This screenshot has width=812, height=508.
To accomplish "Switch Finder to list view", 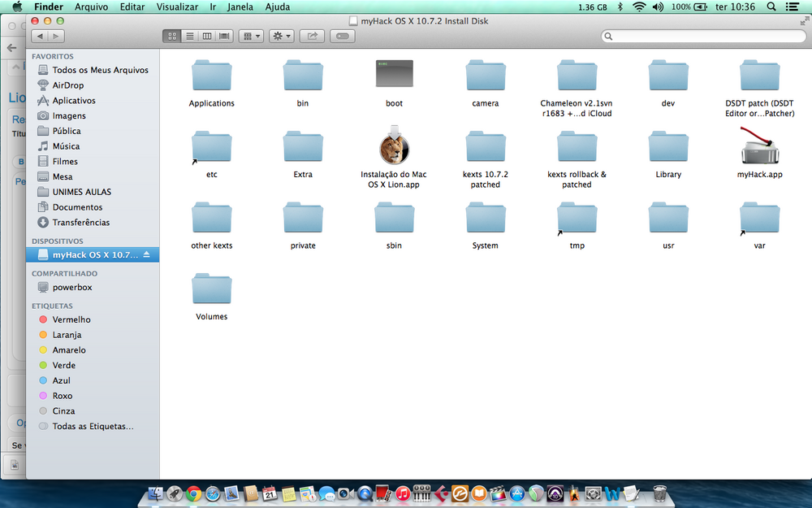I will point(189,36).
